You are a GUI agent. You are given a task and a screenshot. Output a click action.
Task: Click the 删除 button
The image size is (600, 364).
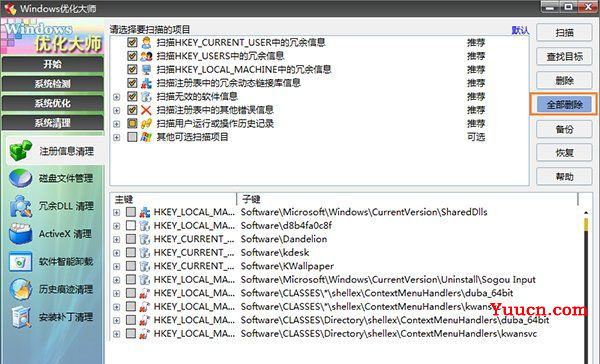564,81
